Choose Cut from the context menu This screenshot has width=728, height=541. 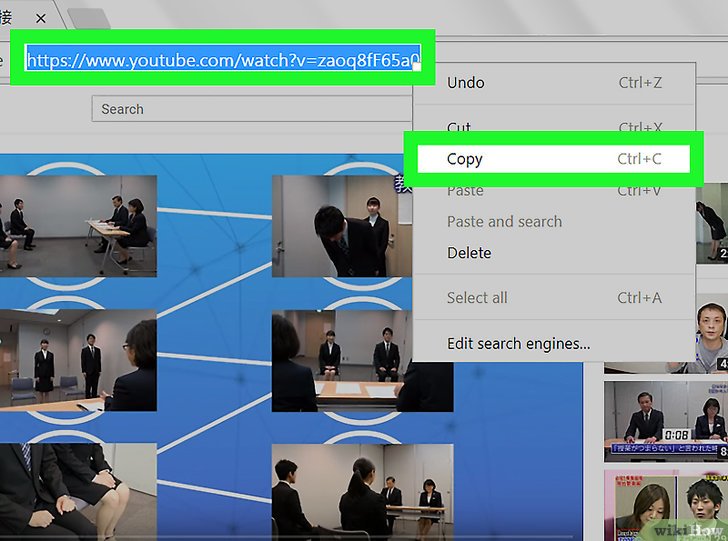[459, 127]
